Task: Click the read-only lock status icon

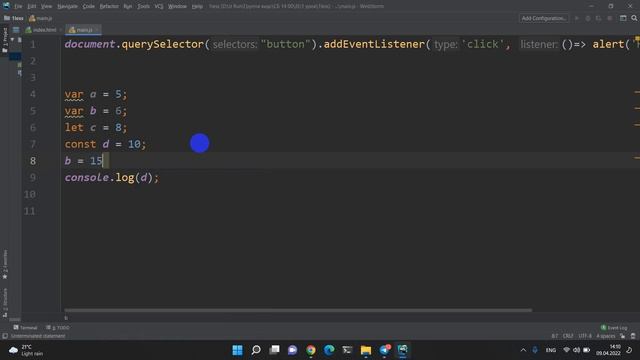Action: coord(622,336)
